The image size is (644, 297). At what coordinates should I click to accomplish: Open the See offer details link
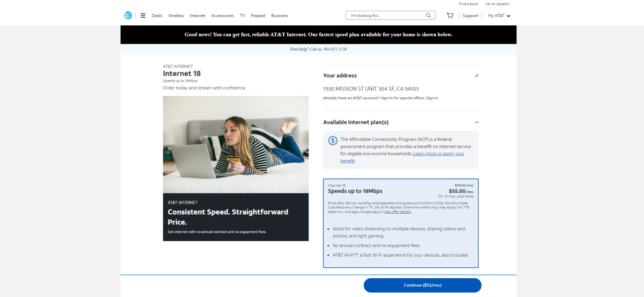click(x=398, y=212)
